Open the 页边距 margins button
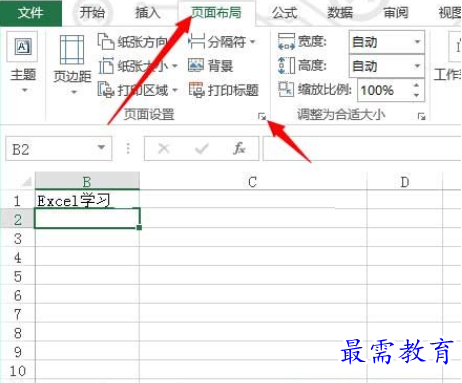The width and height of the screenshot is (462, 383). (x=72, y=65)
